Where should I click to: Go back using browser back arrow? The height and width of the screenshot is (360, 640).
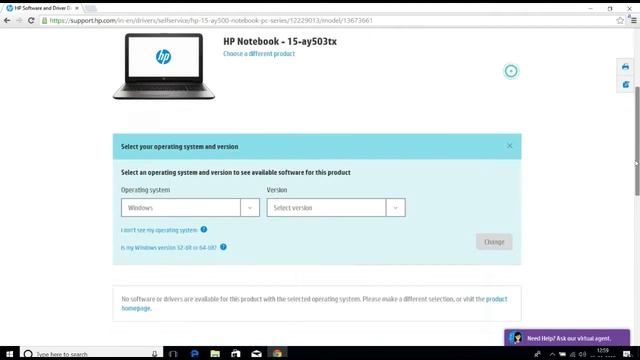[7, 20]
